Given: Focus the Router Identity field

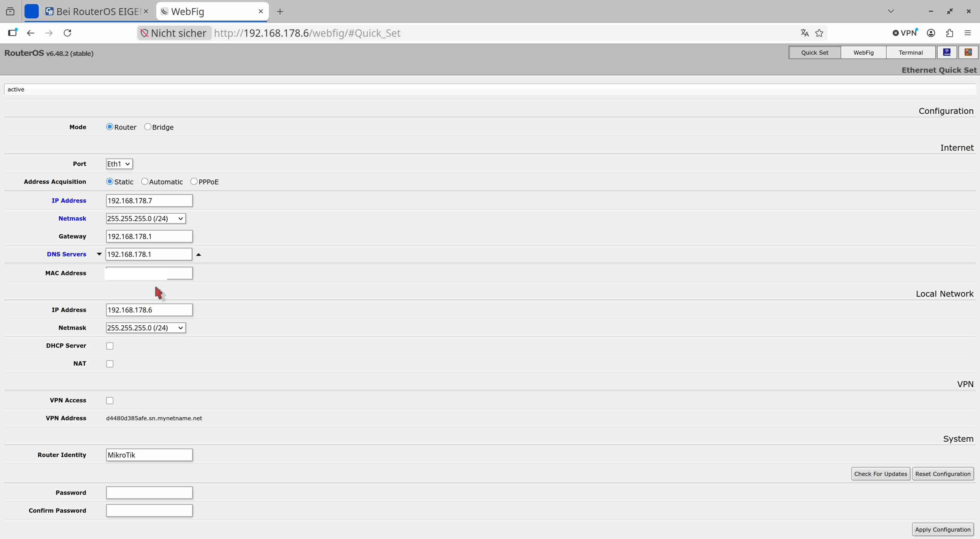Looking at the screenshot, I should pyautogui.click(x=149, y=455).
